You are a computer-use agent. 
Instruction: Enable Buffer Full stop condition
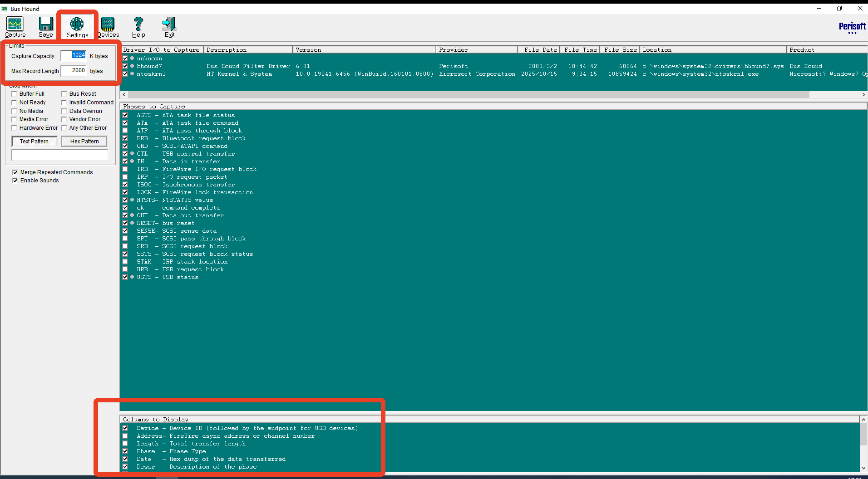[x=14, y=94]
